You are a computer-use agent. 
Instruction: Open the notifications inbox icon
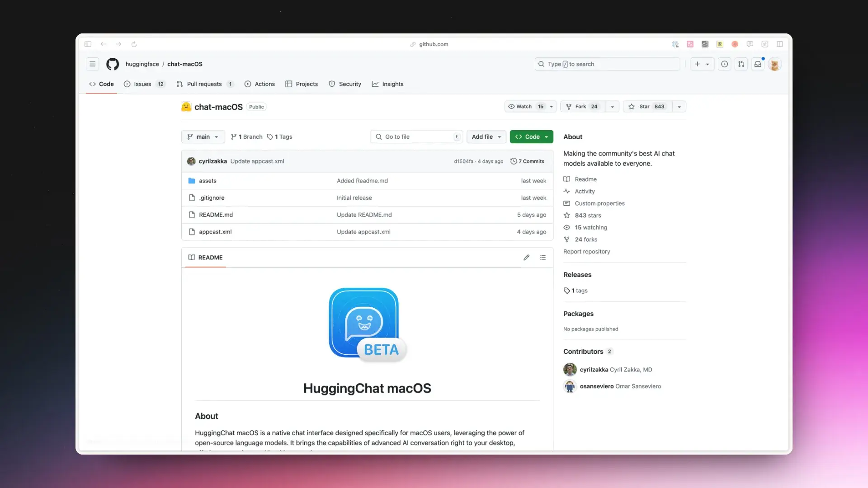(758, 64)
